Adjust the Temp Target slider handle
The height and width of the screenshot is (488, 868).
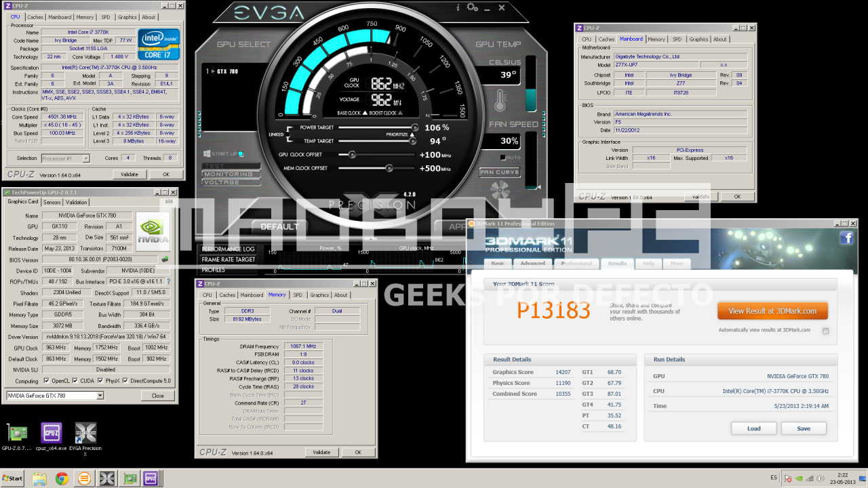[x=412, y=141]
